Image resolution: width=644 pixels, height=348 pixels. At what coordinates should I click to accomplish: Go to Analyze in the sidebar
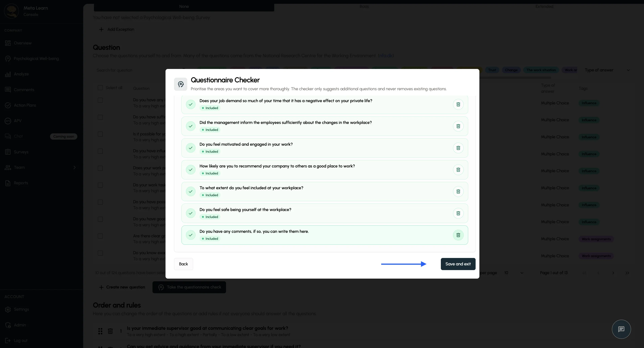click(x=21, y=74)
